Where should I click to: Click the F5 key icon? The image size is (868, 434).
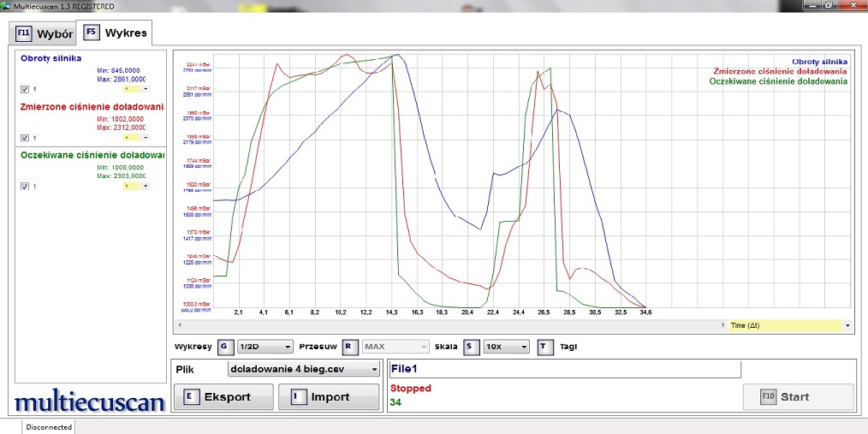click(91, 33)
